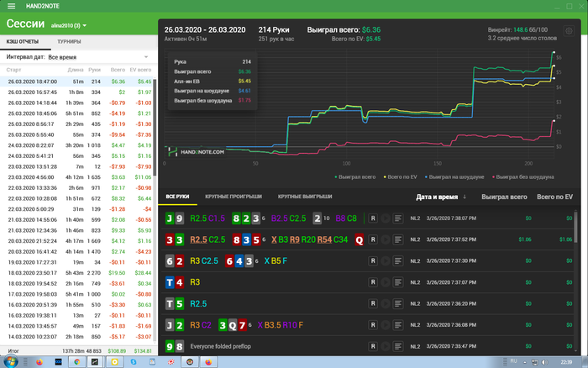Click the hands list vertical scrollbar
The height and width of the screenshot is (368, 588).
[576, 227]
